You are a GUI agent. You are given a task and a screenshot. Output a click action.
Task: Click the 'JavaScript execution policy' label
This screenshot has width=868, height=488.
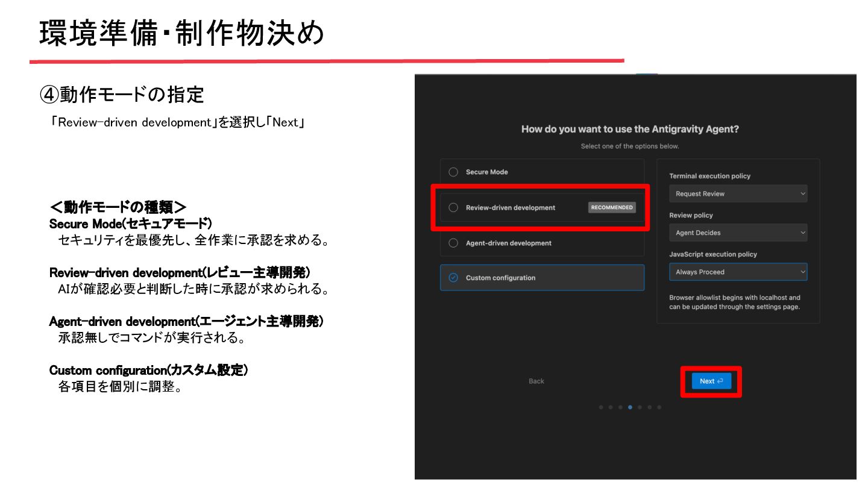713,254
